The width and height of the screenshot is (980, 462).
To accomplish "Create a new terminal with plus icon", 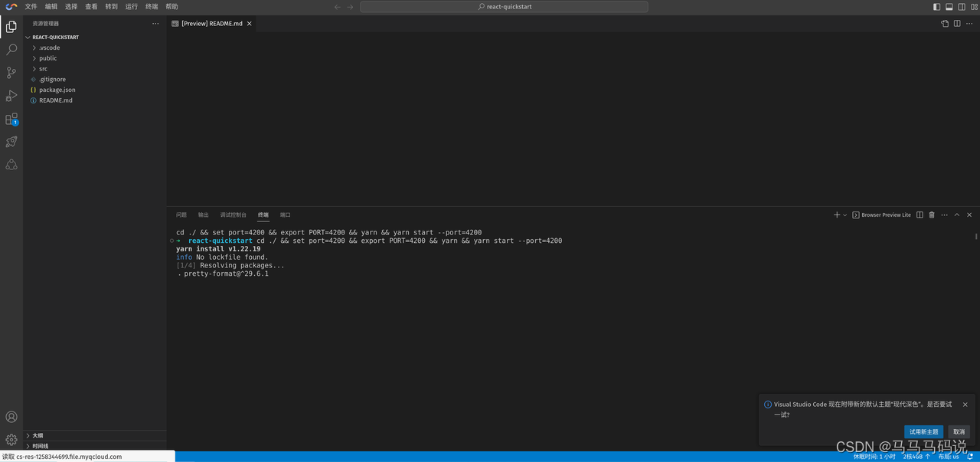I will click(837, 215).
